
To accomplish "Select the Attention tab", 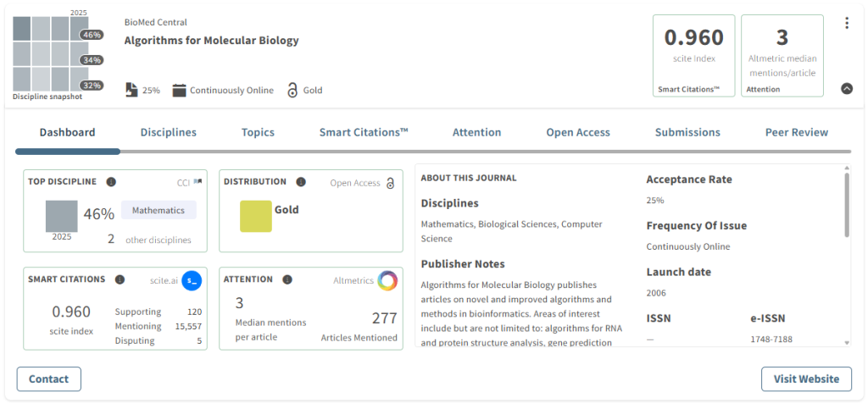I will coord(476,133).
